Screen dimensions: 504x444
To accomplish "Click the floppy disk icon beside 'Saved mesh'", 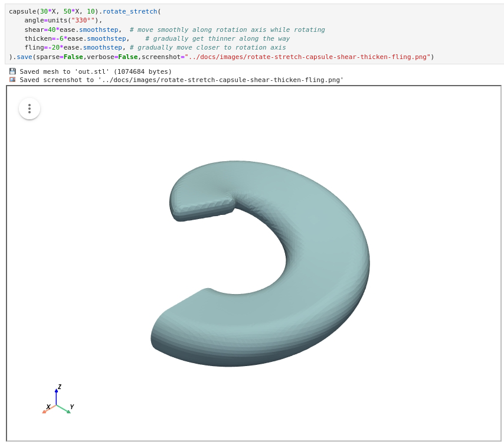I will pyautogui.click(x=12, y=71).
